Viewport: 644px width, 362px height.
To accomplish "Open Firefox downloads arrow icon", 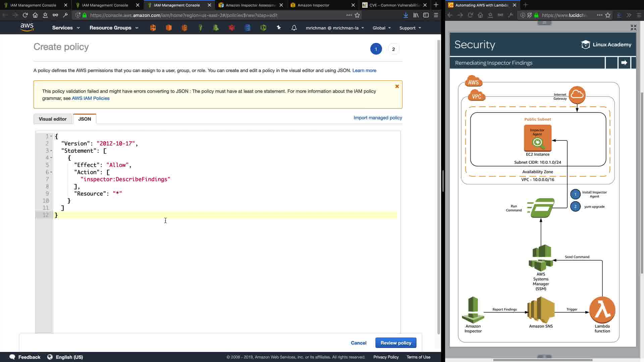I will [406, 15].
